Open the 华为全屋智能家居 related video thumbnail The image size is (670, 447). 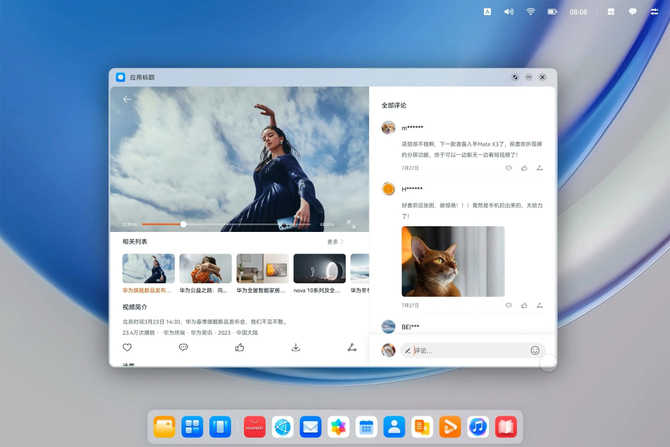(262, 268)
